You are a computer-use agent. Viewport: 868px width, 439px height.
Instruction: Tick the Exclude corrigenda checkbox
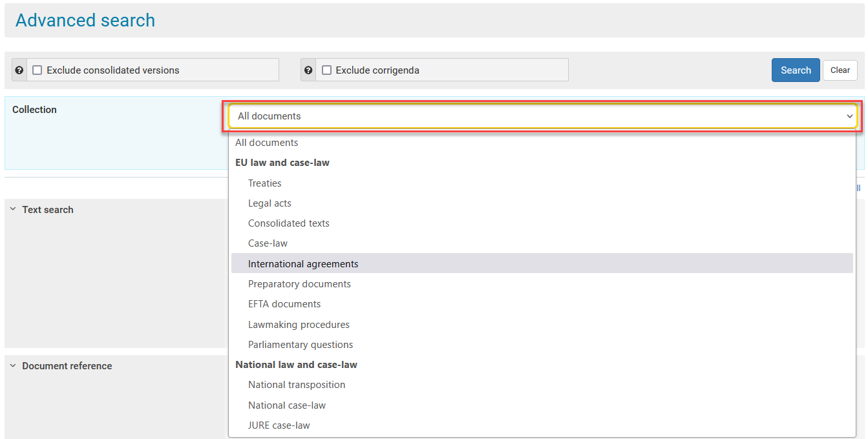pyautogui.click(x=326, y=70)
